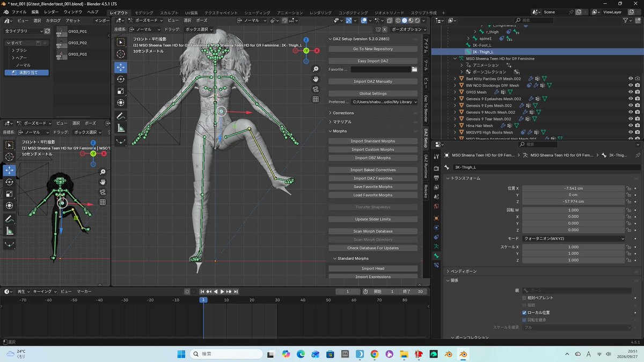Image resolution: width=644 pixels, height=362 pixels.
Task: Open the DAZ Setup sidebar tab
Action: tap(426, 138)
